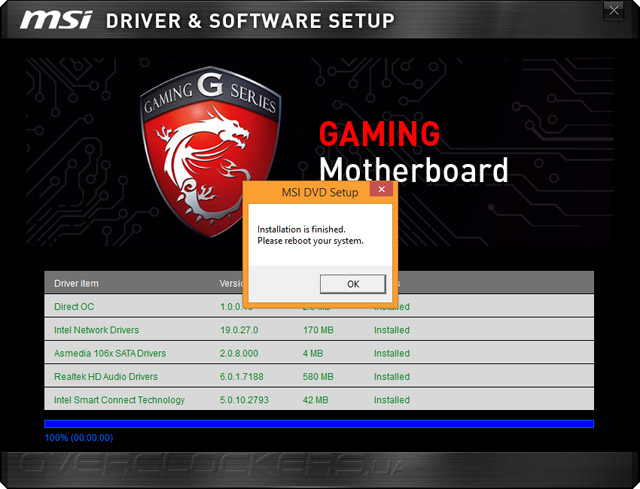Click the 4 MB size cell
The height and width of the screenshot is (489, 640).
pos(313,353)
